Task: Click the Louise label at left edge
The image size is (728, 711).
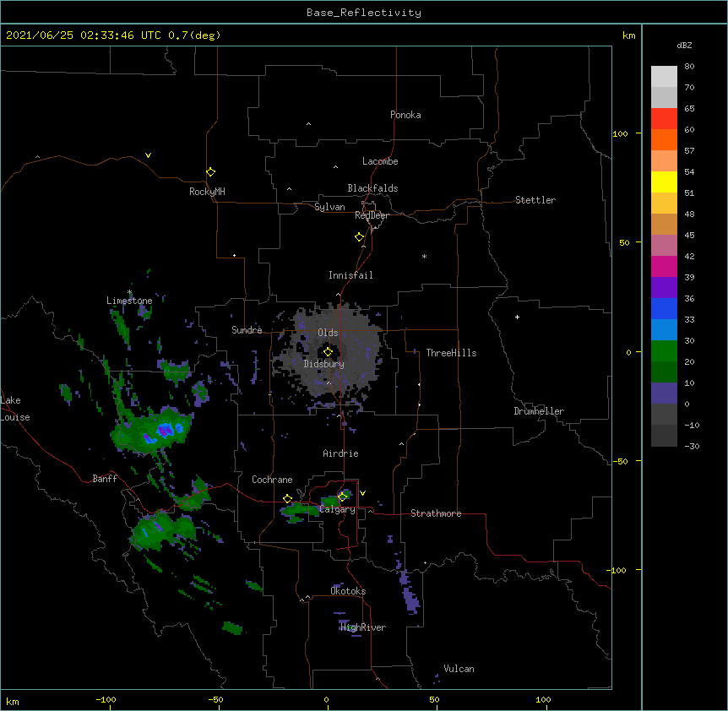Action: pyautogui.click(x=15, y=417)
